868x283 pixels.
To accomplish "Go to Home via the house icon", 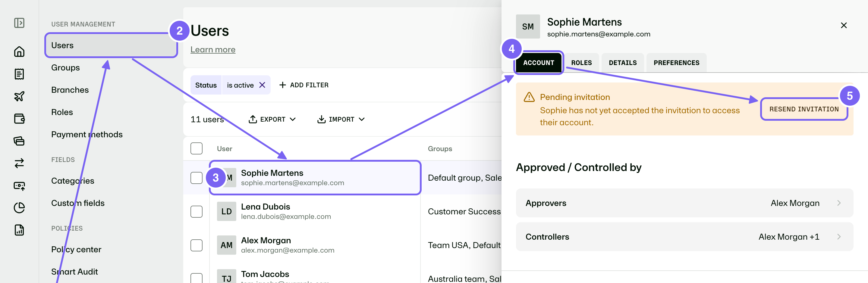I will [x=19, y=51].
